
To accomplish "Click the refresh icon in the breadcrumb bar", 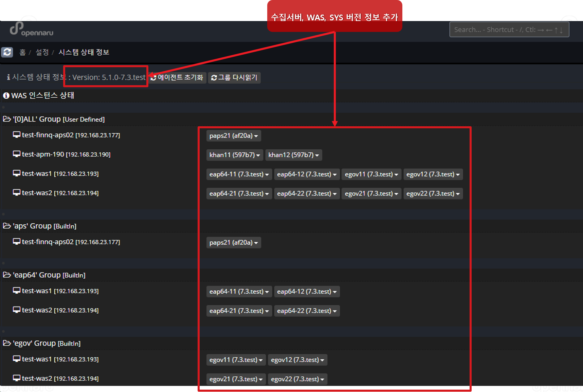I will pyautogui.click(x=7, y=52).
